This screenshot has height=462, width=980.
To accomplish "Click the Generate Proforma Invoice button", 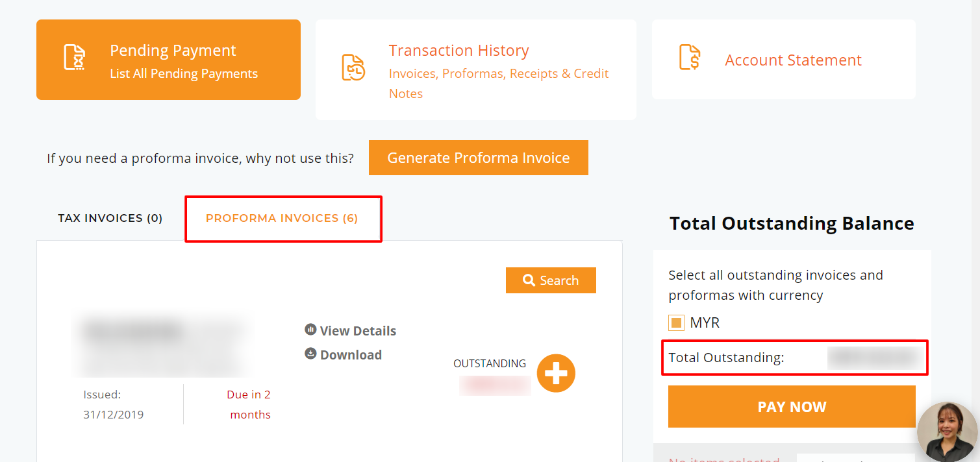I will 479,158.
